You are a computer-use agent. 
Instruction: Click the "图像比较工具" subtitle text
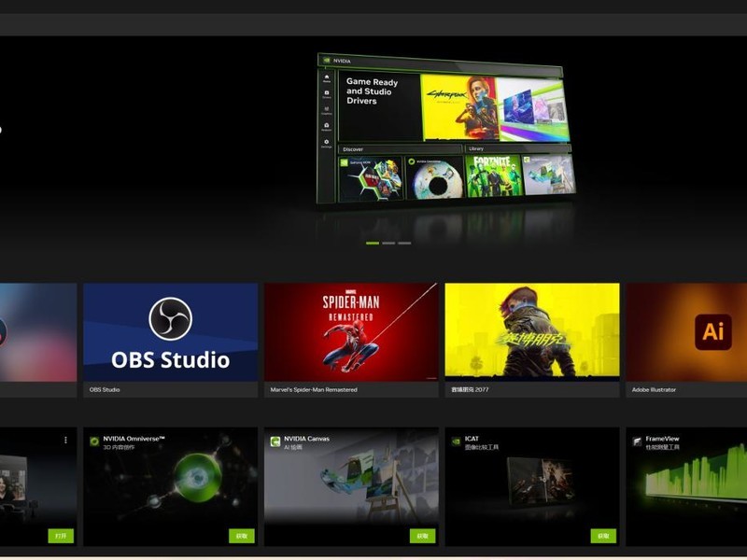(x=482, y=448)
